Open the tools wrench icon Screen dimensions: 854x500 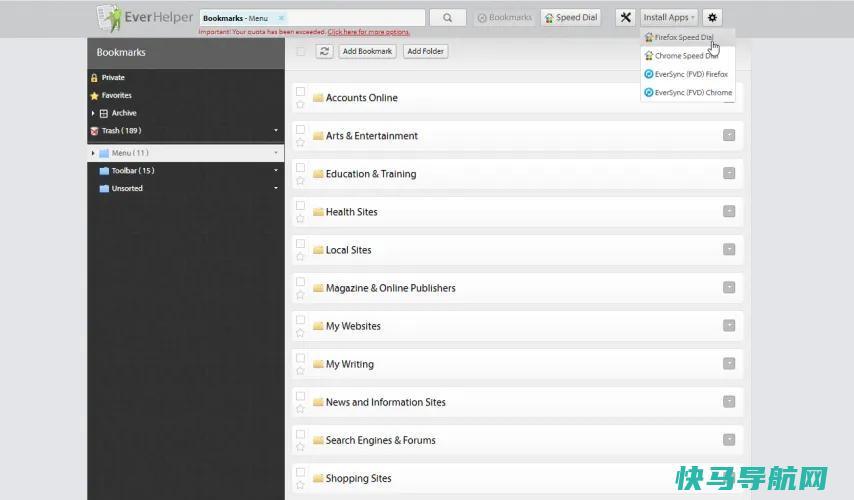(x=625, y=17)
